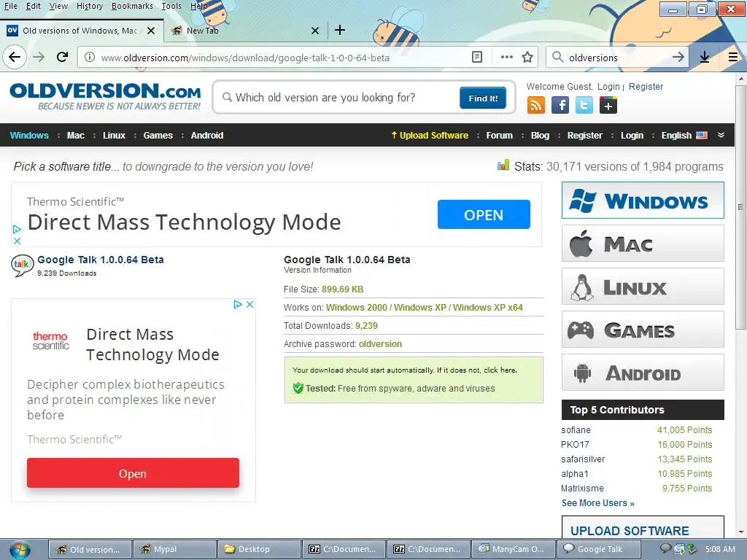Close the top banner ad X
The height and width of the screenshot is (560, 747).
pos(18,241)
